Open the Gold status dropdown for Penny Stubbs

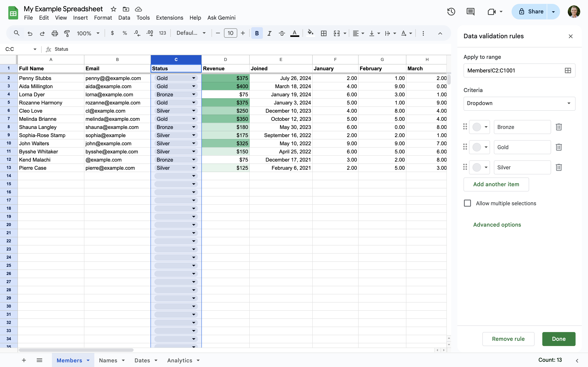coord(193,78)
